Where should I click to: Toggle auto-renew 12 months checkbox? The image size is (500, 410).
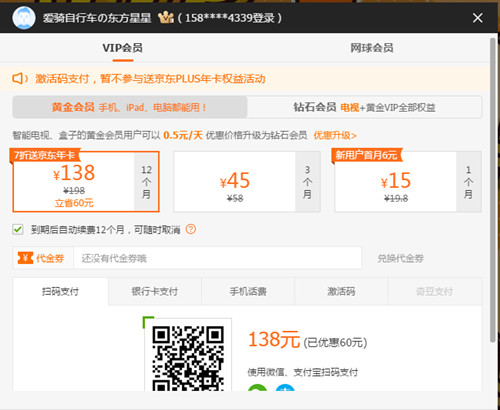click(x=18, y=229)
